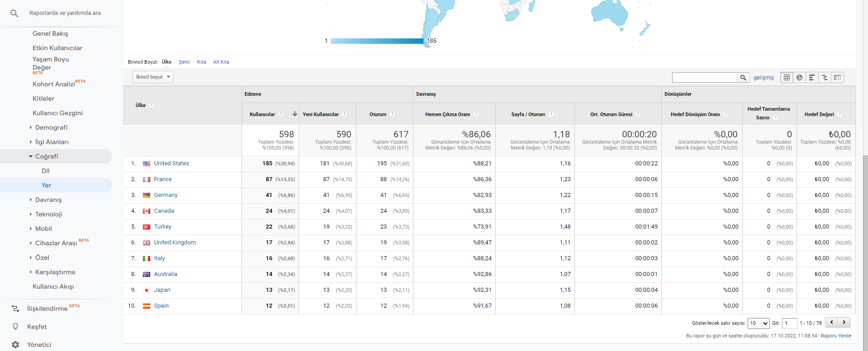Click the search magnifier icon in sidebar

coord(14,14)
